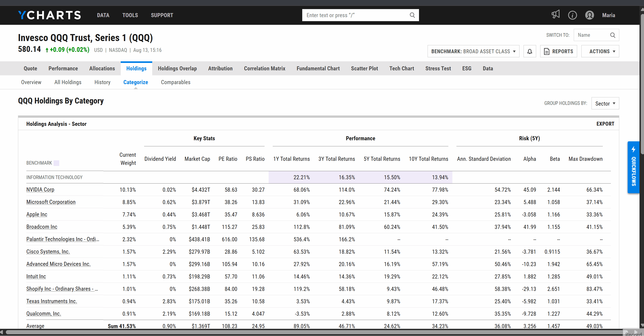The image size is (644, 336).
Task: Open the Qualcomm, Inc. link
Action: click(43, 313)
